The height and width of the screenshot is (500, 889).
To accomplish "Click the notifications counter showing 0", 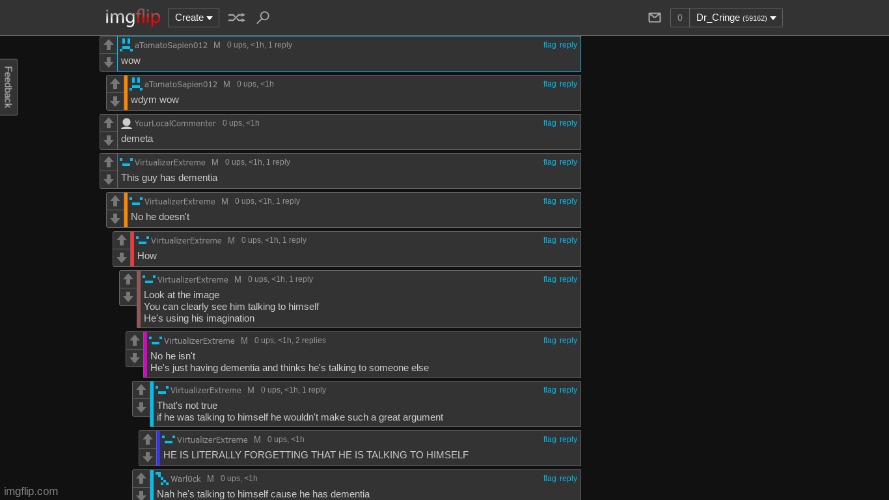I will [x=679, y=18].
